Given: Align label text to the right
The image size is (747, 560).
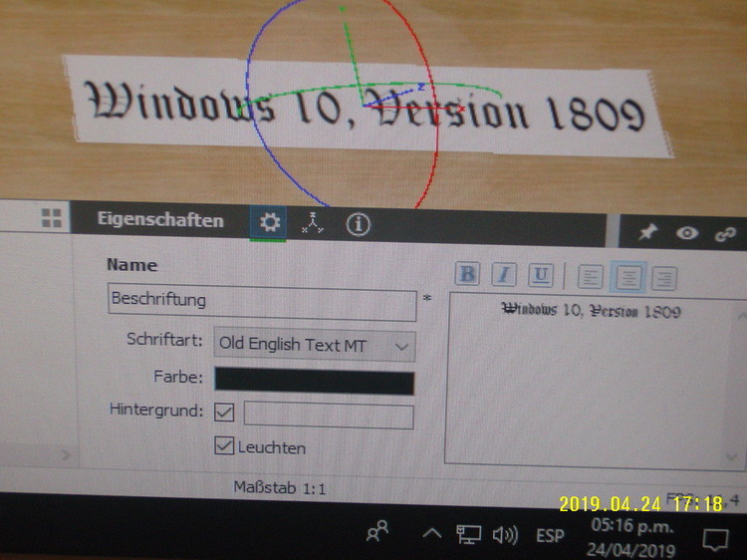Looking at the screenshot, I should 664,278.
